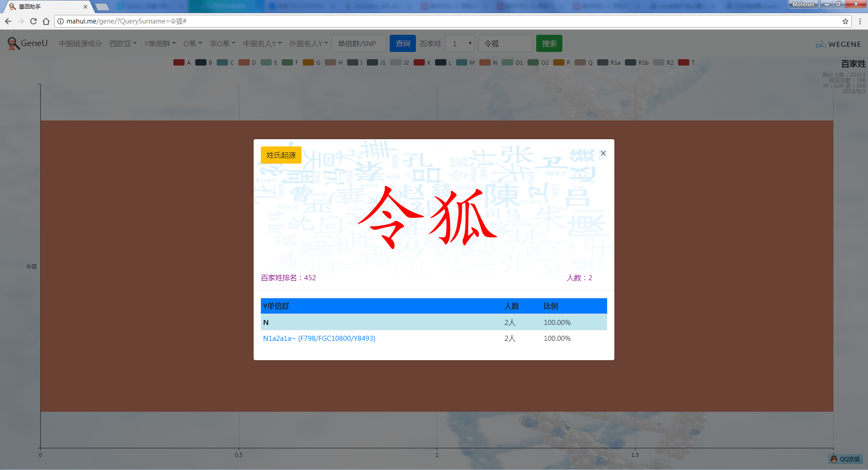This screenshot has height=470, width=868.
Task: Open a new browser tab
Action: 103,7
